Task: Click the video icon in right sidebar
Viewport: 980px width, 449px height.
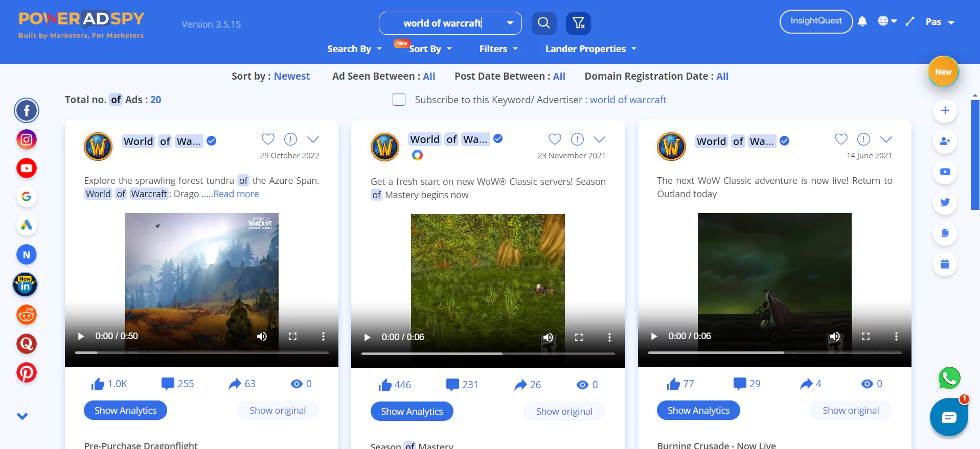Action: click(x=945, y=172)
